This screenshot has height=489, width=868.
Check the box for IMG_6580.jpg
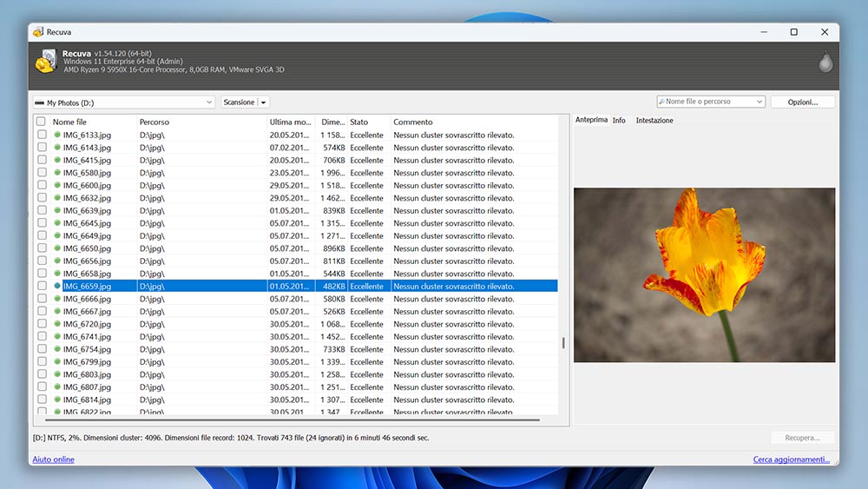click(x=42, y=172)
